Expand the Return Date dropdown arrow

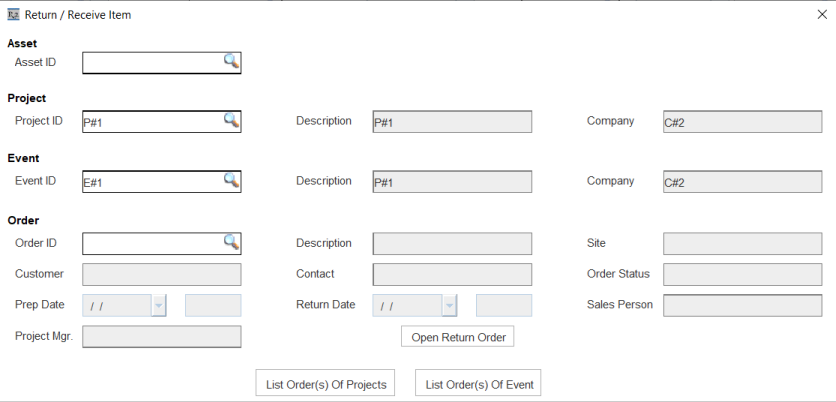tap(449, 305)
